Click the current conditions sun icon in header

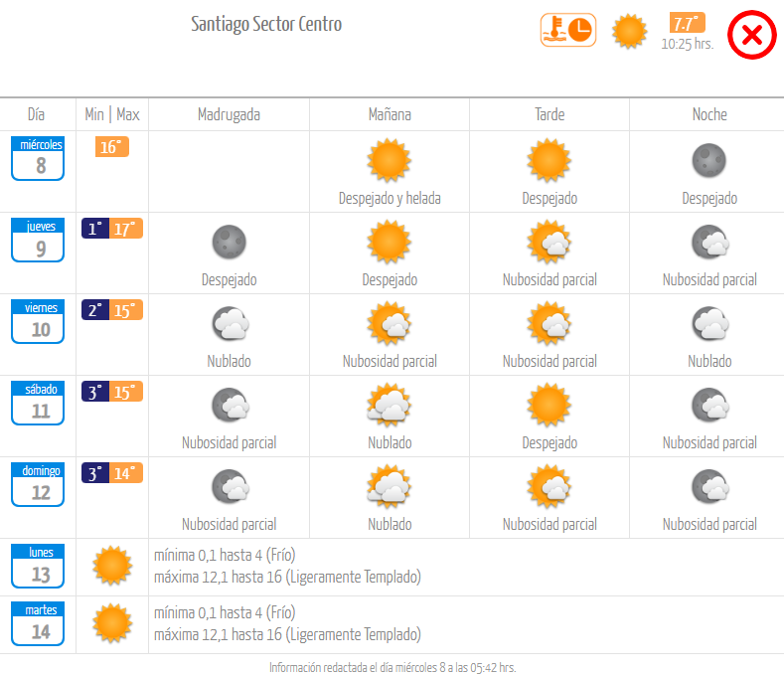(x=630, y=31)
